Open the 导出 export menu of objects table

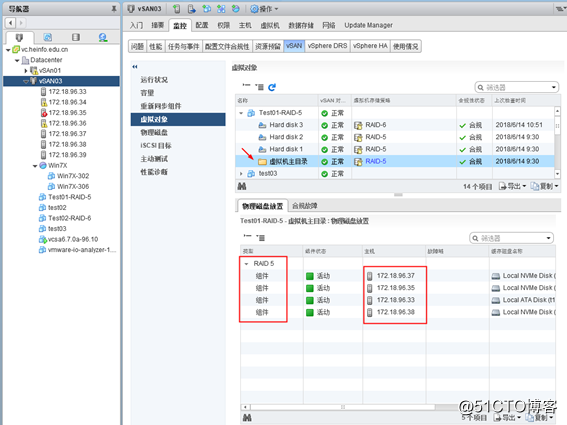tap(512, 186)
